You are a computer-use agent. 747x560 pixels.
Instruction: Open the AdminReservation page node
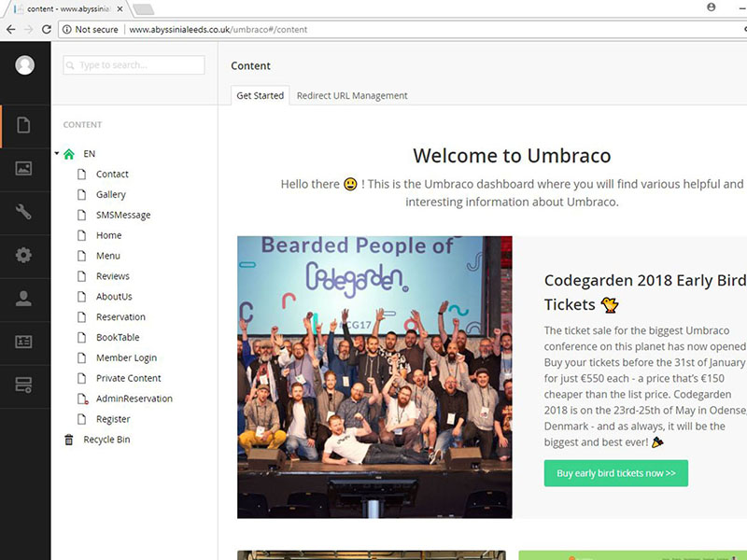coord(134,399)
